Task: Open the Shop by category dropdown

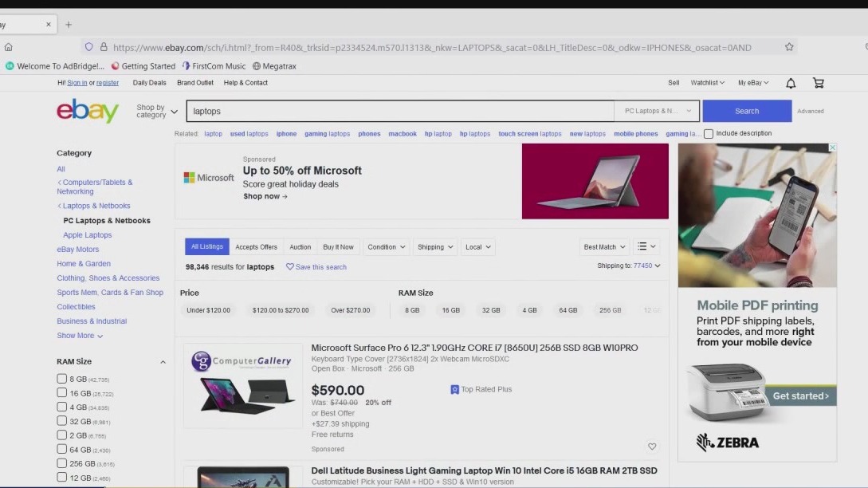Action: (x=156, y=111)
